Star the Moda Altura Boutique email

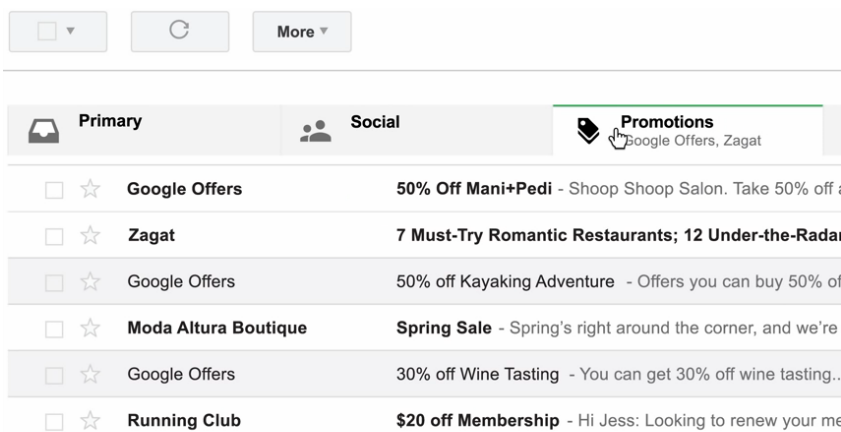click(x=90, y=328)
